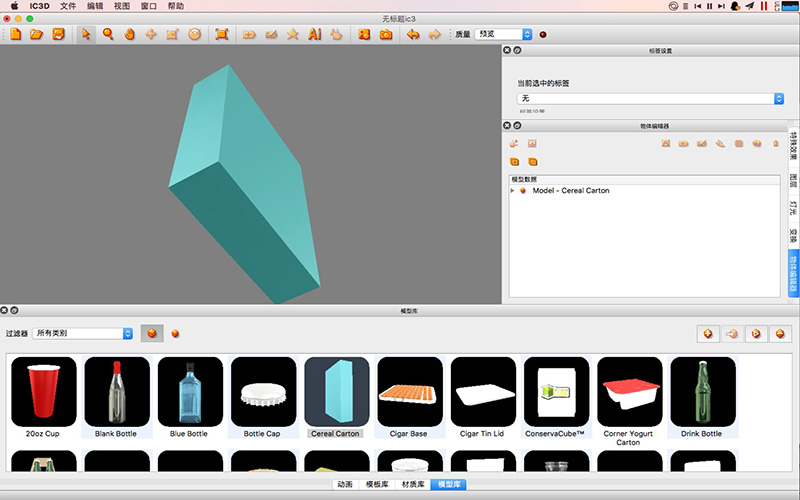The height and width of the screenshot is (500, 800).
Task: Click the orange minus-box icon in object editor
Action: (533, 162)
